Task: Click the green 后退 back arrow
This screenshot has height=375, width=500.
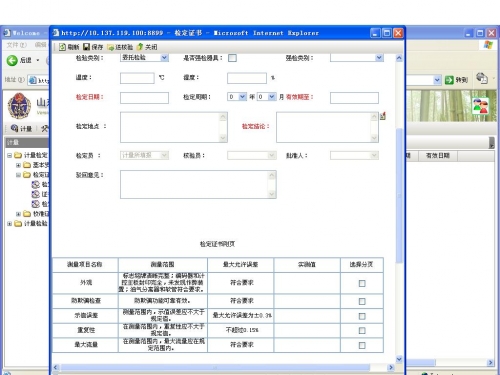Action: 12,60
